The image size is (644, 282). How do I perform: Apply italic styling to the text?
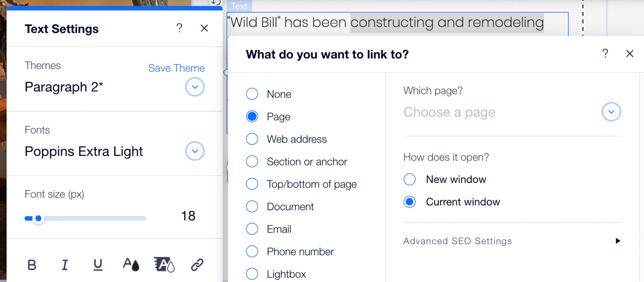(65, 265)
